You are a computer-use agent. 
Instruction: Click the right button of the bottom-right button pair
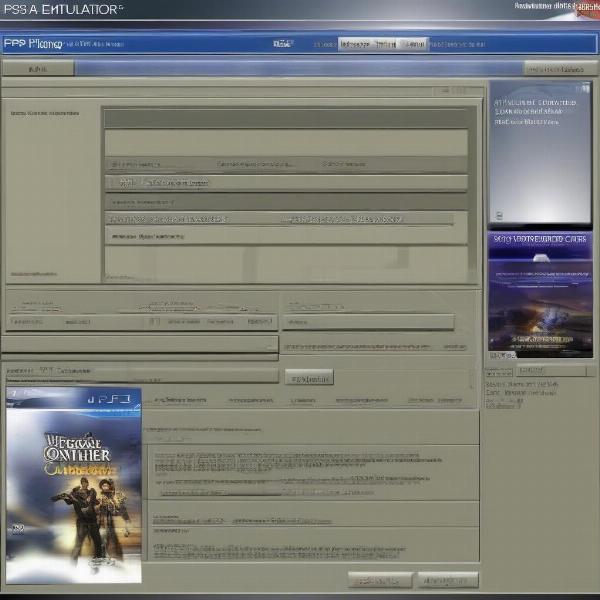[448, 580]
